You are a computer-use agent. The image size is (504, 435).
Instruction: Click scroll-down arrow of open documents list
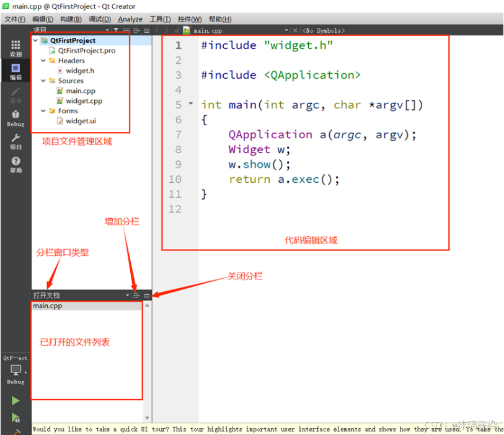click(147, 418)
